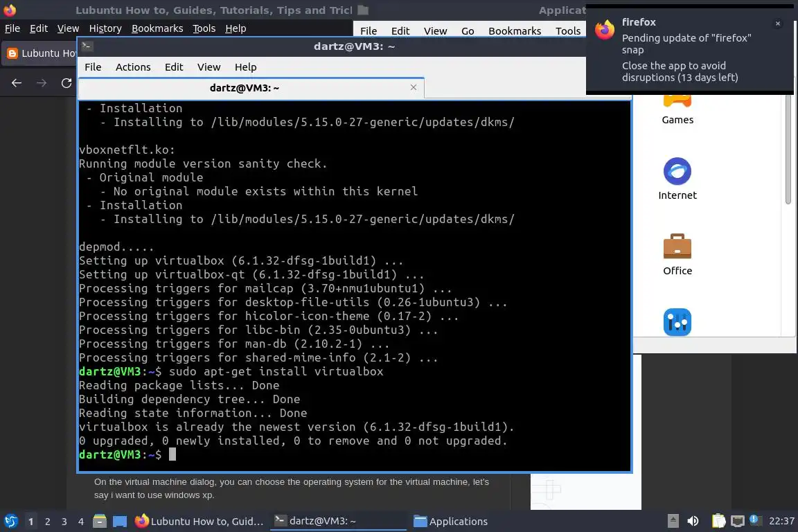Open the update notifier tray icon
The width and height of the screenshot is (798, 532).
[x=755, y=520]
